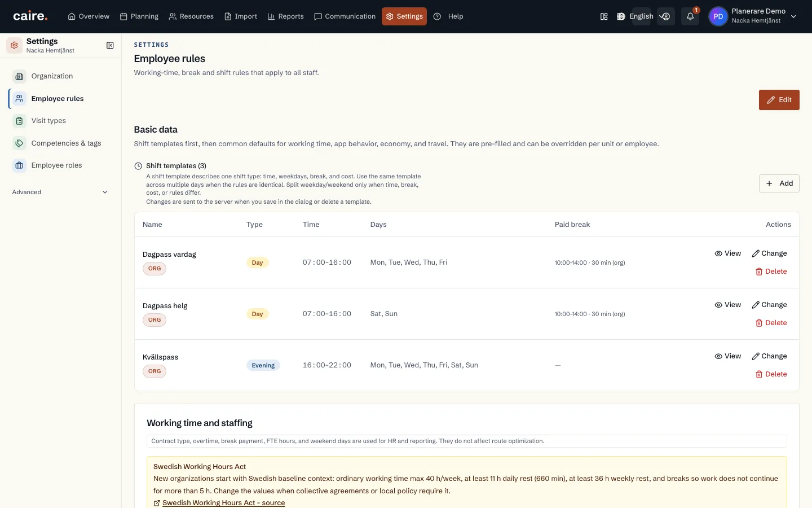The width and height of the screenshot is (812, 508).
Task: Go to the Planning tab
Action: [139, 16]
